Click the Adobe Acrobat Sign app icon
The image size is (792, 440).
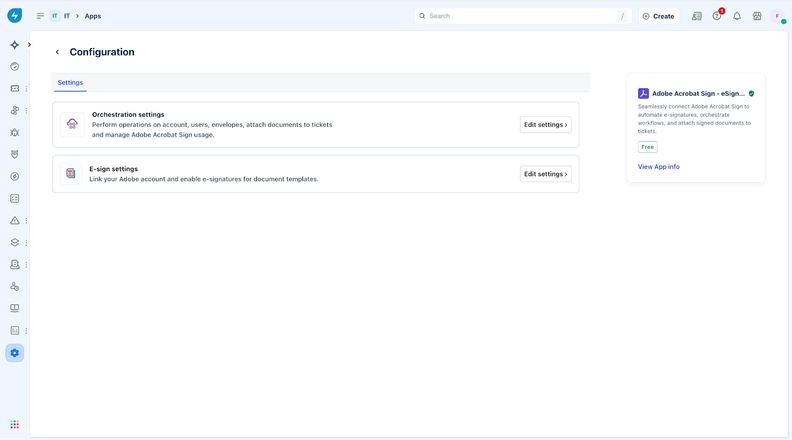point(643,93)
